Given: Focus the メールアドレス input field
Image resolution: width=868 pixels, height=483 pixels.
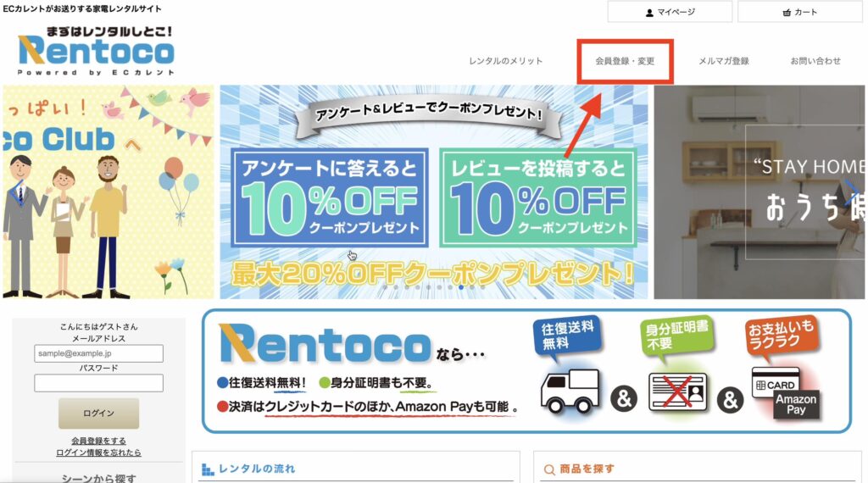Looking at the screenshot, I should [x=98, y=353].
